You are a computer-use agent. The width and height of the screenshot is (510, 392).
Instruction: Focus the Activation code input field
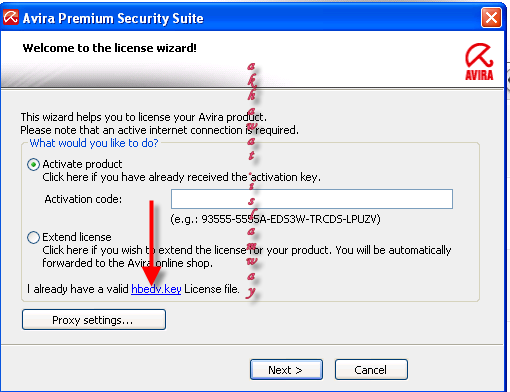click(312, 199)
